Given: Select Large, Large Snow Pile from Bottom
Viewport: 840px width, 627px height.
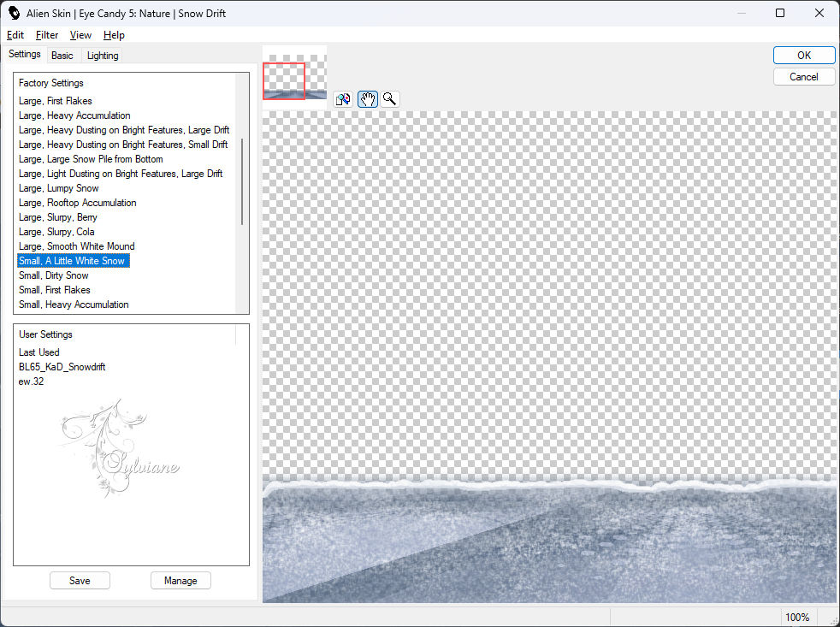Looking at the screenshot, I should 91,158.
